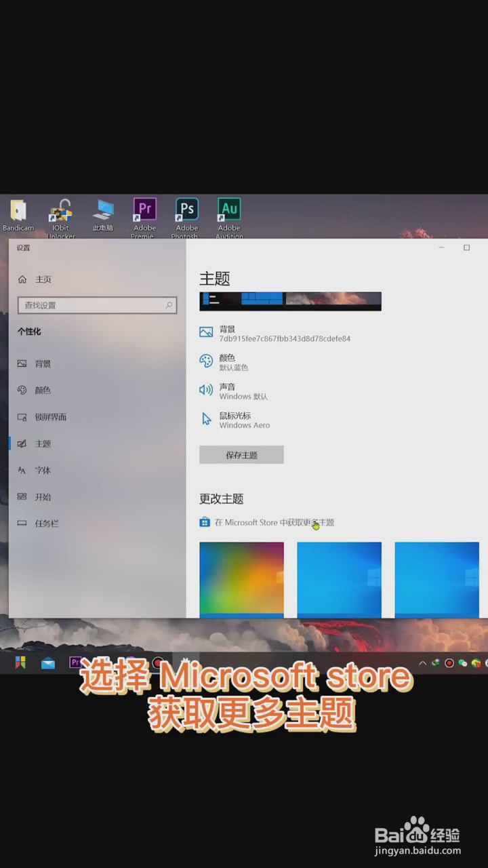This screenshot has width=488, height=868.
Task: Open theme 声音 speaker setting
Action: [234, 391]
